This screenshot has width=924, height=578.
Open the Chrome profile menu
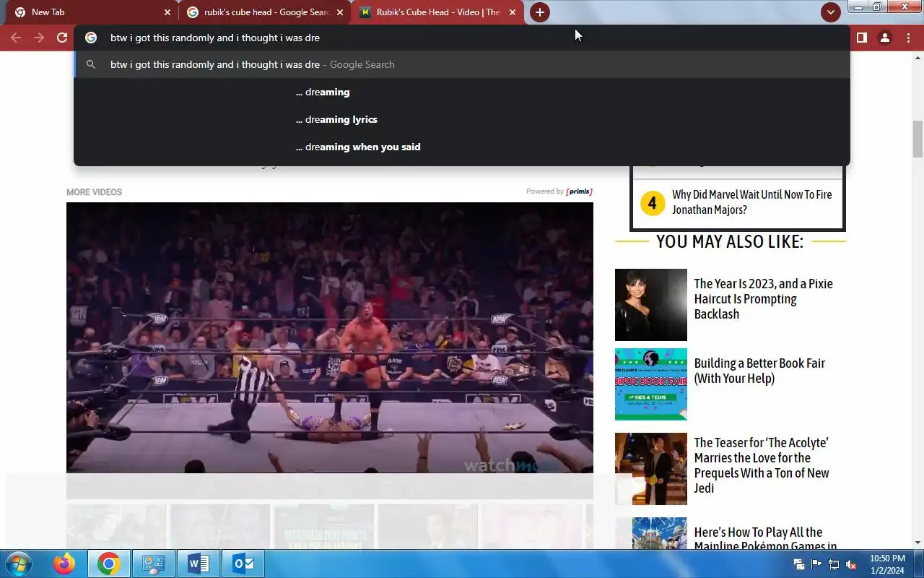point(885,38)
